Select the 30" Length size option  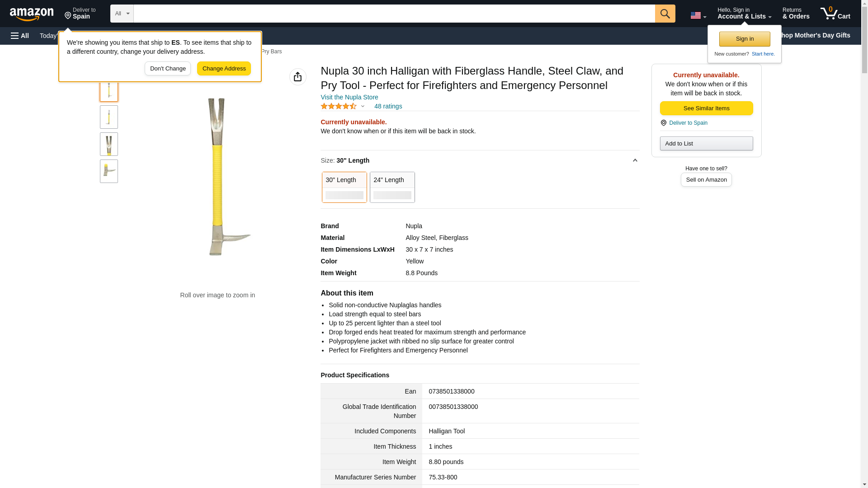point(344,187)
